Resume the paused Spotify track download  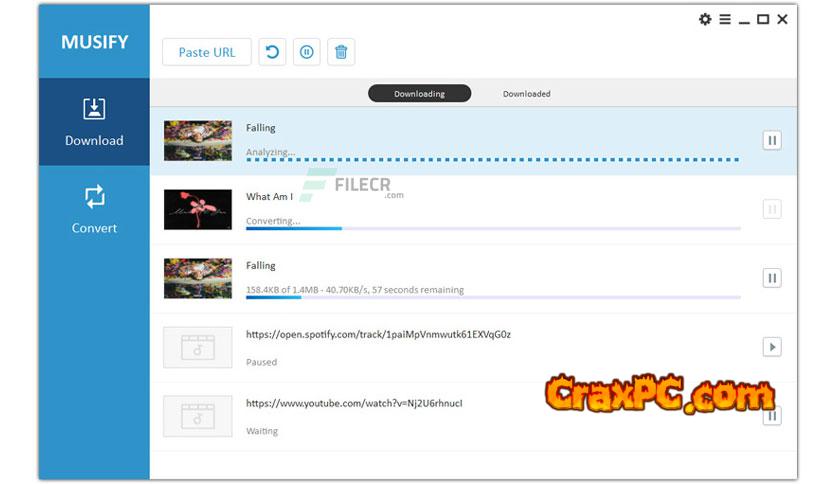[771, 347]
